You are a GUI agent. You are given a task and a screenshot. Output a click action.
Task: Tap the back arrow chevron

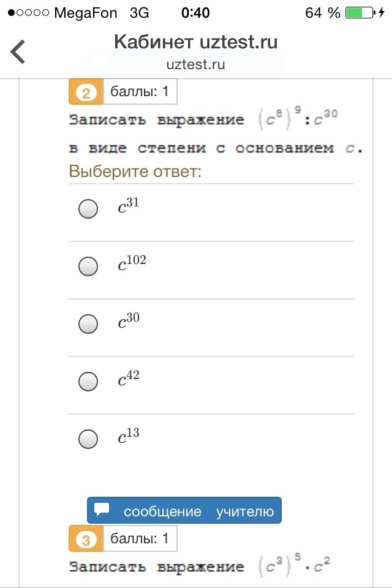point(18,52)
